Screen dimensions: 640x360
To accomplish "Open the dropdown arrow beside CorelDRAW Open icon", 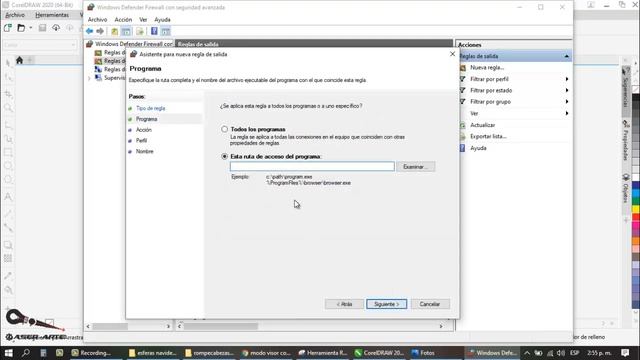I will pyautogui.click(x=31, y=28).
